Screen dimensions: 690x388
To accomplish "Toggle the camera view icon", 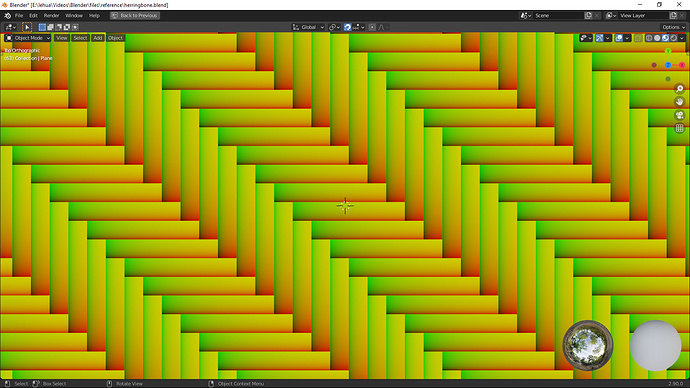I will coord(680,115).
